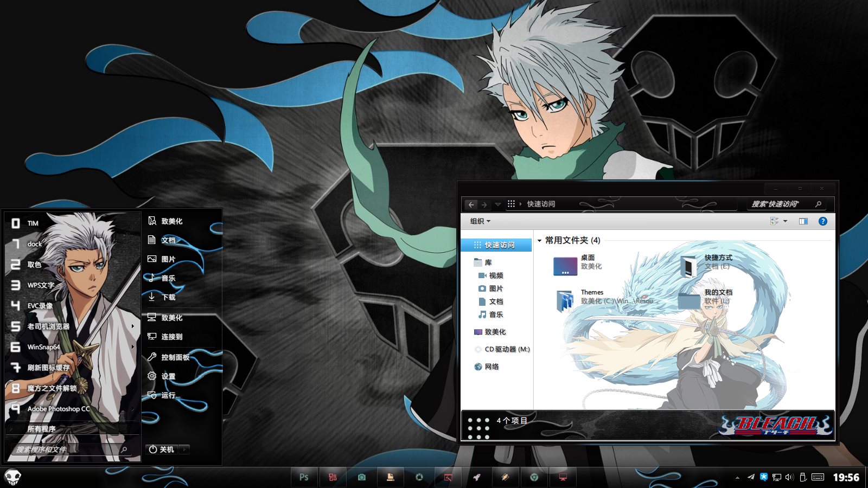Screen dimensions: 868x488
Task: Click the 搜索"快速访问" search field
Action: click(x=781, y=204)
